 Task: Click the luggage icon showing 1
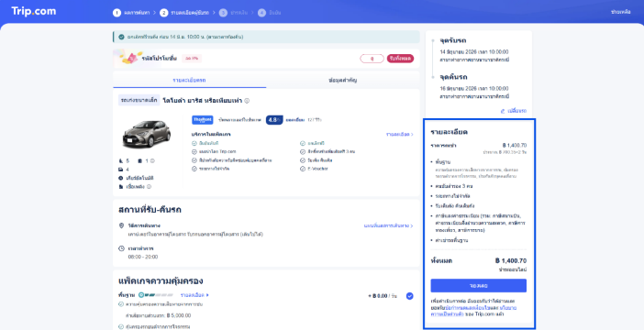(140, 161)
